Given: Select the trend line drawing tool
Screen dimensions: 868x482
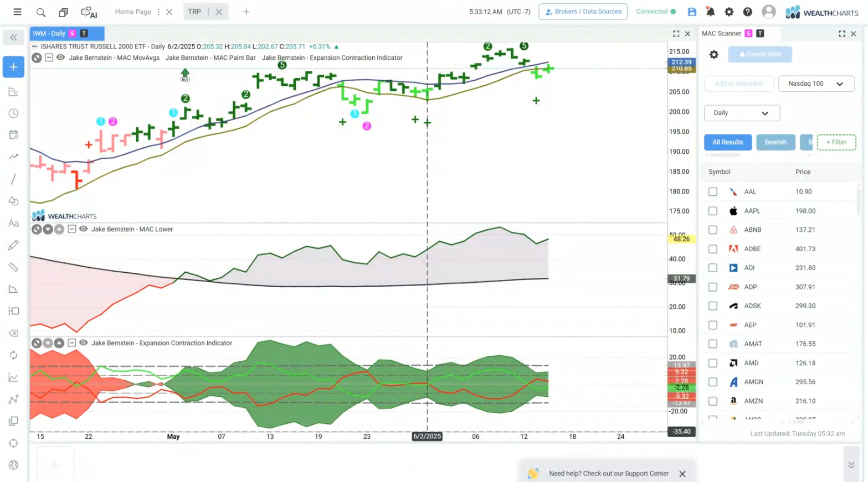Looking at the screenshot, I should [13, 179].
